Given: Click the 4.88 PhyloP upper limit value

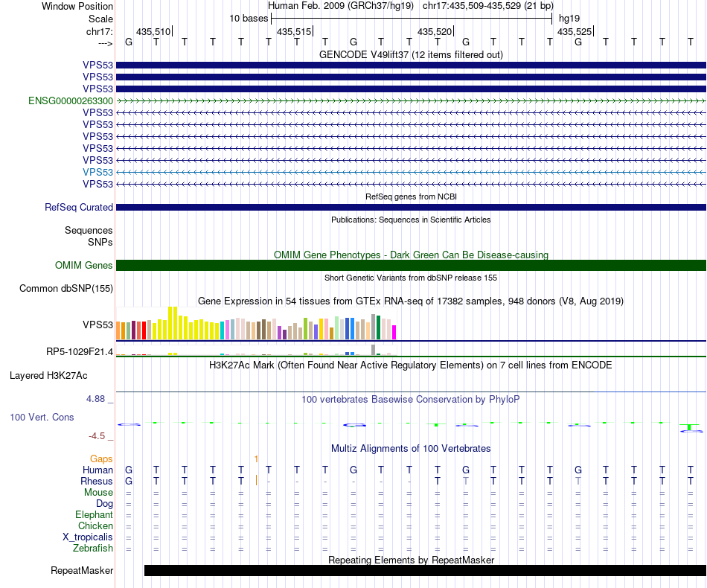Looking at the screenshot, I should (x=95, y=399).
